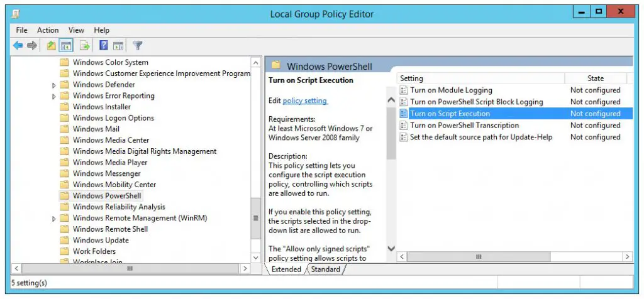This screenshot has width=644, height=299.
Task: Click the icon beside Turn on PowerShell Script Block Logging
Action: coord(404,102)
